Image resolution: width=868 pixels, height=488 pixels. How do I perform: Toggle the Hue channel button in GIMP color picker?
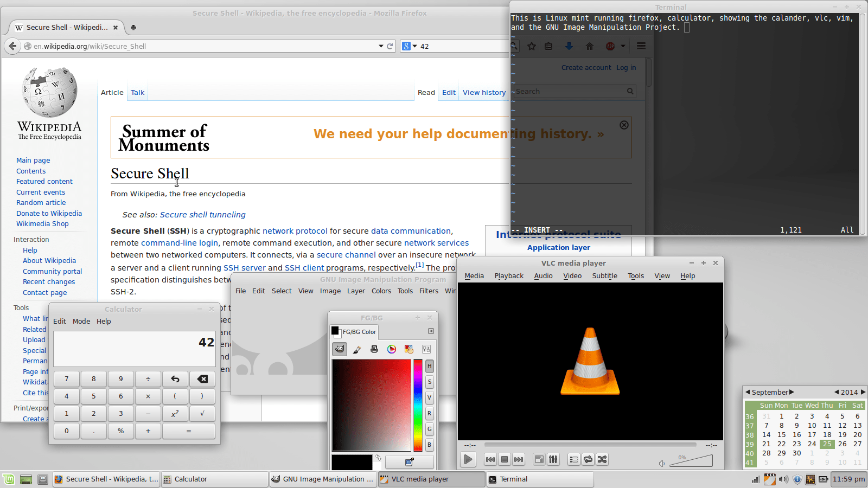(429, 366)
